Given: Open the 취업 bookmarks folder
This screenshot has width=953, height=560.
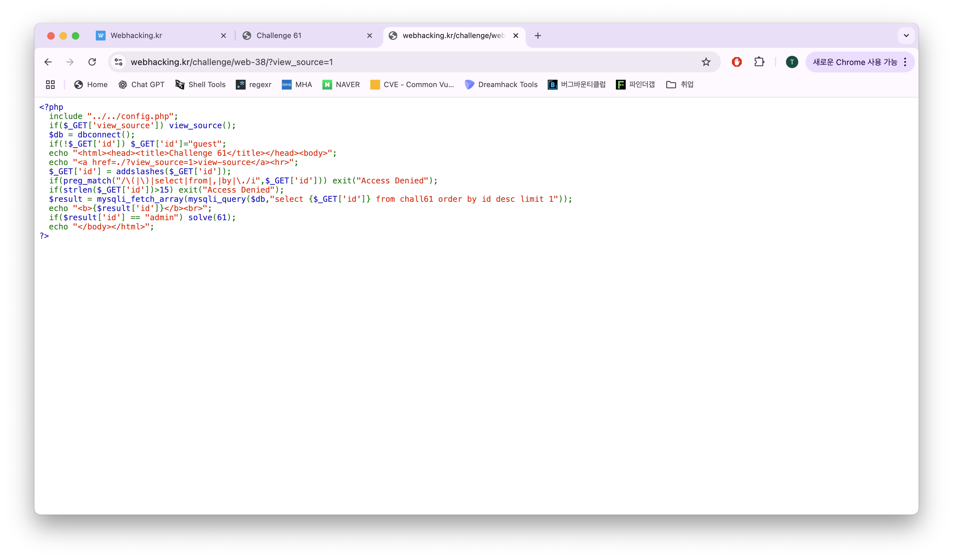Looking at the screenshot, I should pos(679,85).
